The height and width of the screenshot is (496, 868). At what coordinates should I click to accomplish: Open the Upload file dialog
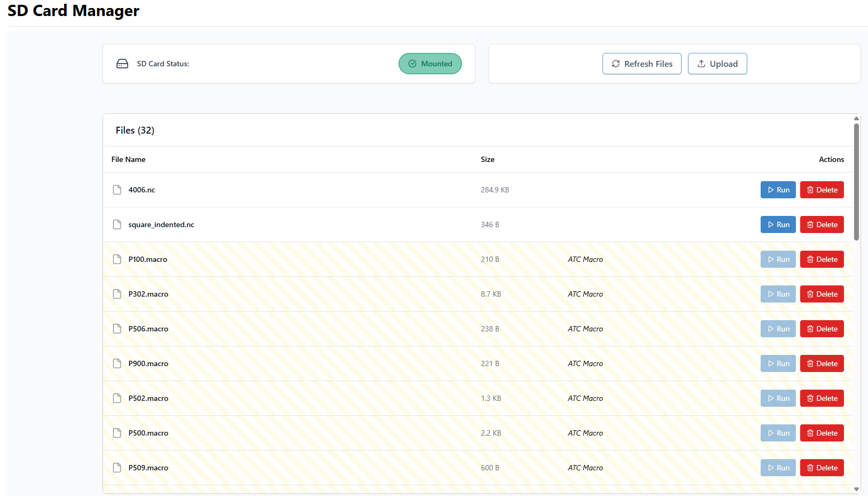(x=717, y=64)
